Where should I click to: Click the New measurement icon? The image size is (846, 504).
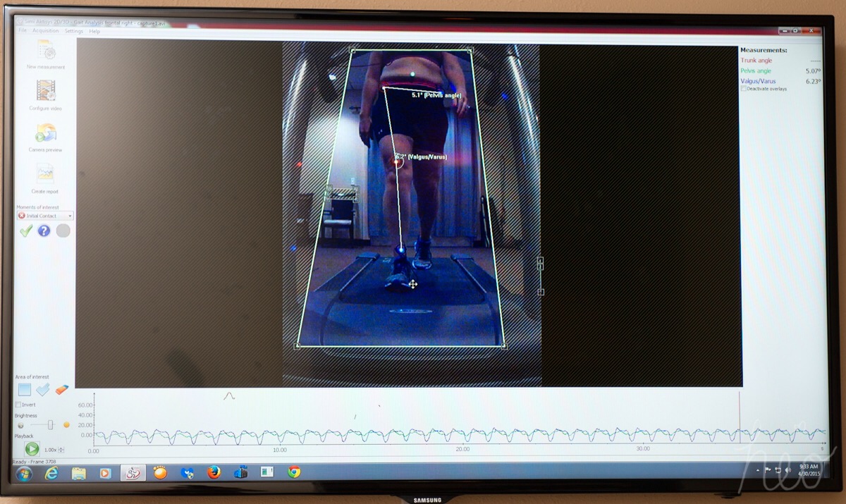pyautogui.click(x=46, y=51)
